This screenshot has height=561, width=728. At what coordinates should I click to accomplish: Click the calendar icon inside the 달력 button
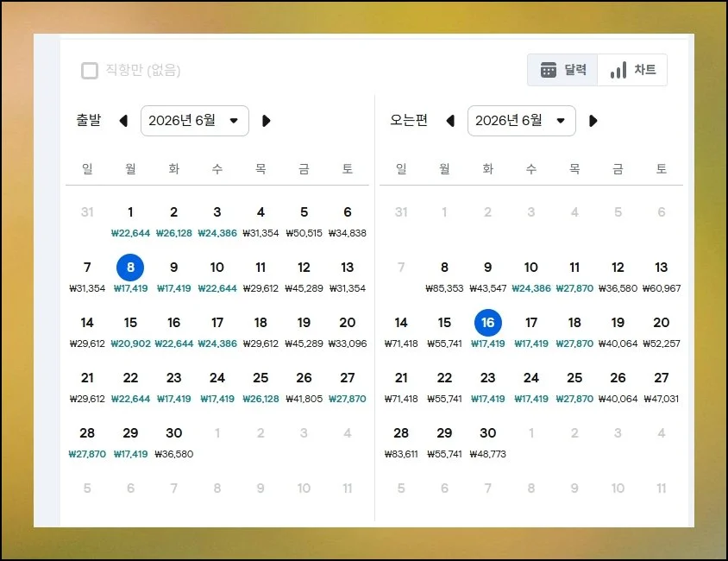click(550, 70)
